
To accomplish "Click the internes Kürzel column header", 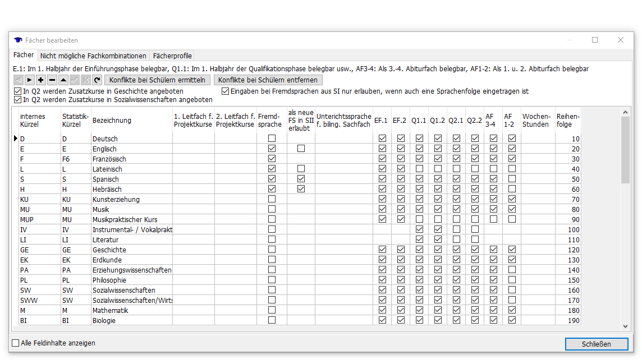I will [x=40, y=120].
